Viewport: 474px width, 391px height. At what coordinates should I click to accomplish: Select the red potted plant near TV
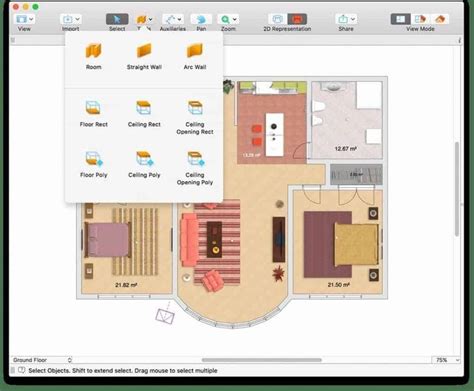tap(278, 273)
